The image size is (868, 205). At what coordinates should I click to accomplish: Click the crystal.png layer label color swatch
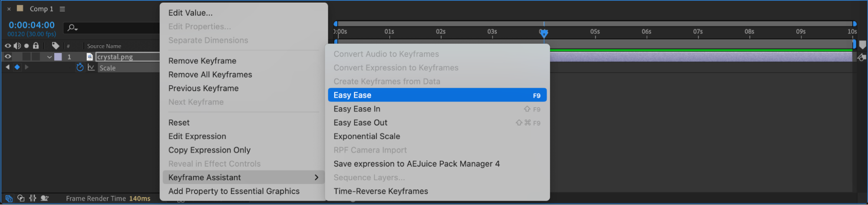pyautogui.click(x=58, y=57)
